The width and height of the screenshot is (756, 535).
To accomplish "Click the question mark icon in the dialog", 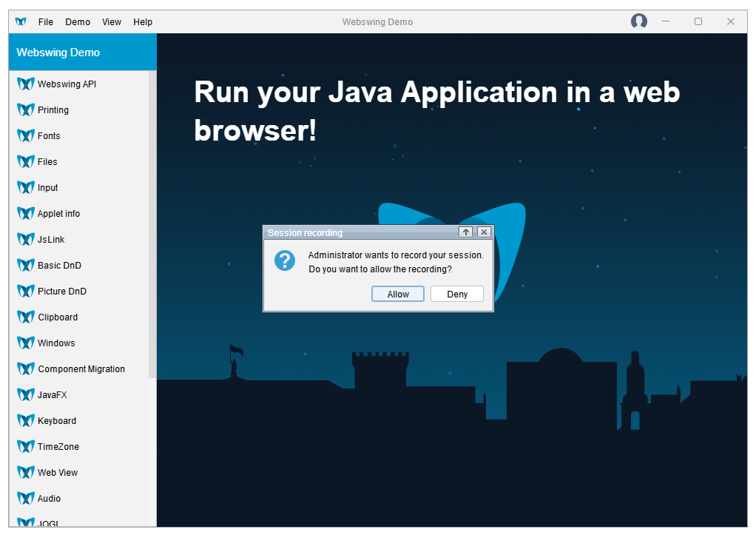I will (285, 260).
